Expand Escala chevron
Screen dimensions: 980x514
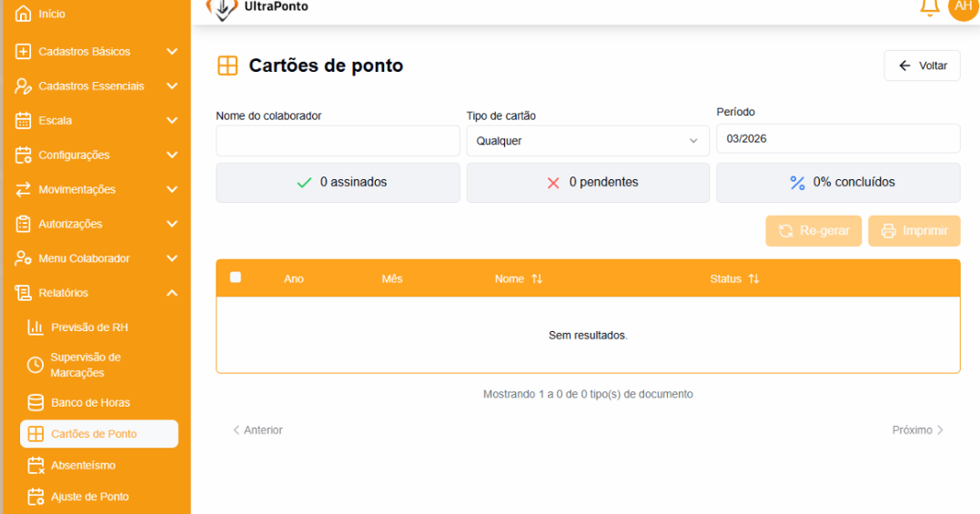(x=172, y=120)
